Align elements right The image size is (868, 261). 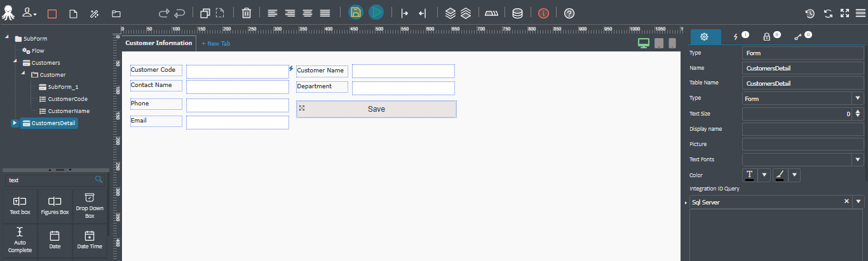coord(290,13)
